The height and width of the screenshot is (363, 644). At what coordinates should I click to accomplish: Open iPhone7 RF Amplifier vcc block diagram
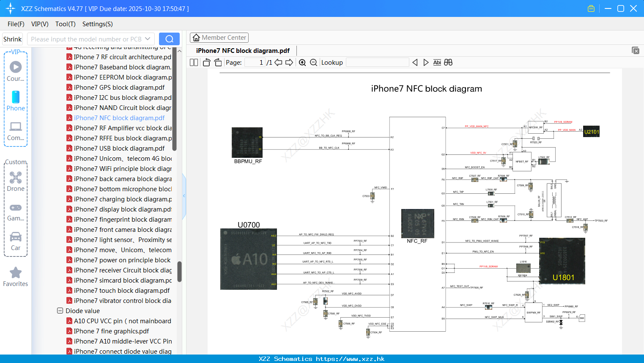(x=119, y=128)
